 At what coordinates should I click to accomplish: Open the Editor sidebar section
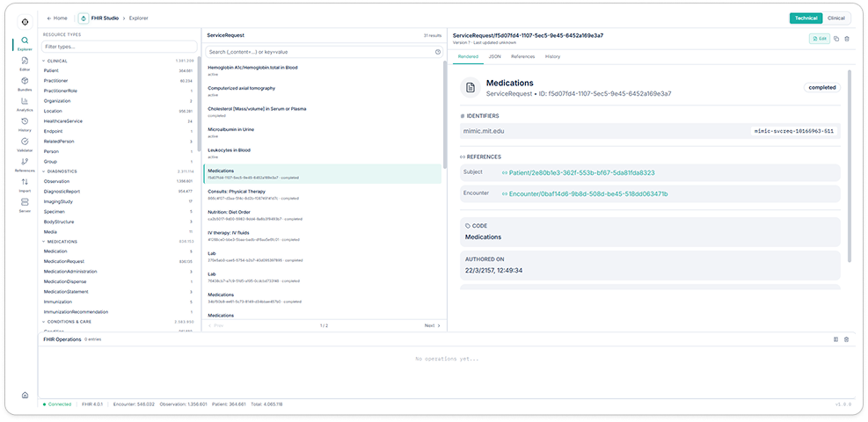pyautogui.click(x=25, y=63)
